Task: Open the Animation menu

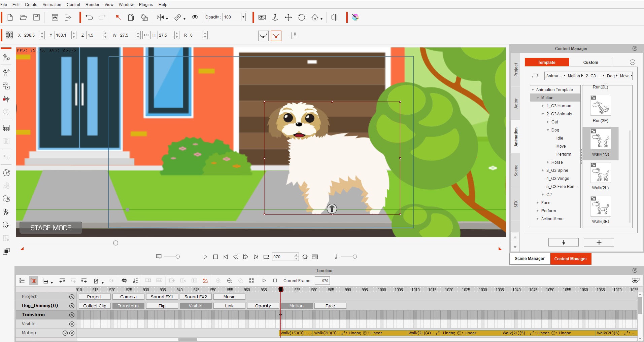Action: click(52, 5)
